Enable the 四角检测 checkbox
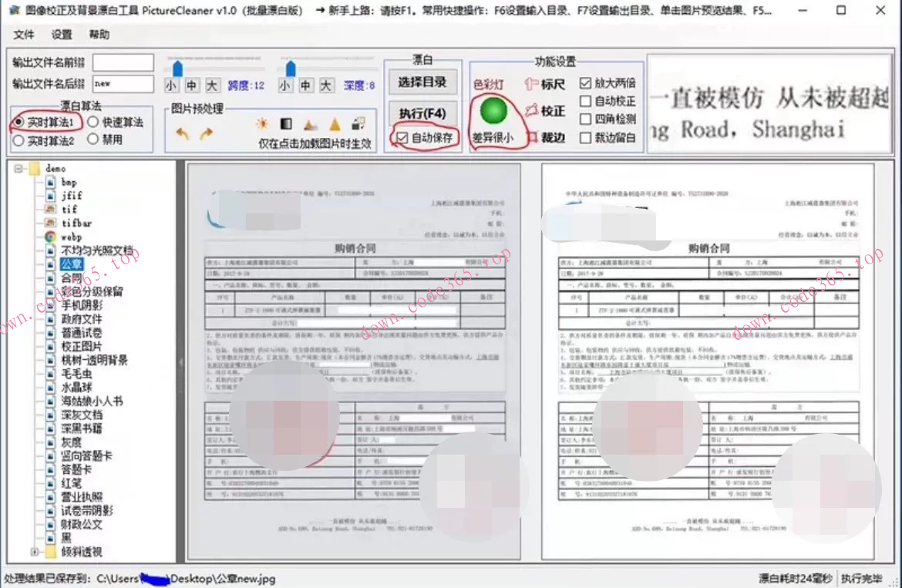This screenshot has height=588, width=902. (x=585, y=119)
